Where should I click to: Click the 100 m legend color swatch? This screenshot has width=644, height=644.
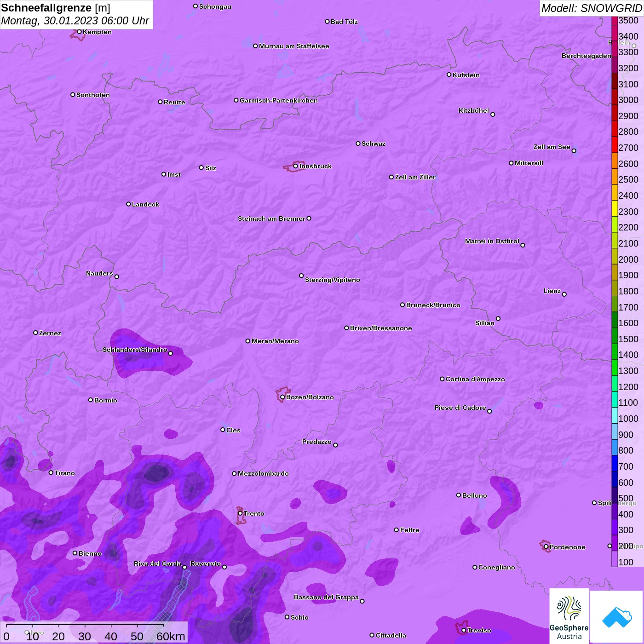[615, 559]
